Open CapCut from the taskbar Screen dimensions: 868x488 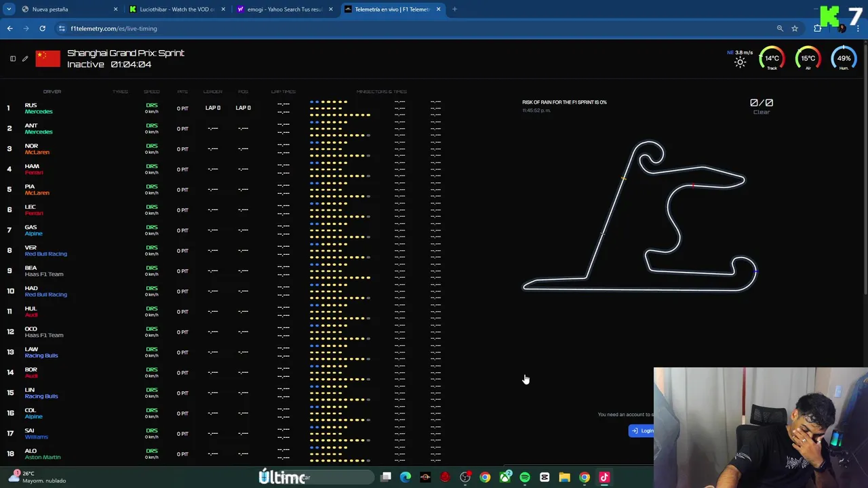coord(545,477)
